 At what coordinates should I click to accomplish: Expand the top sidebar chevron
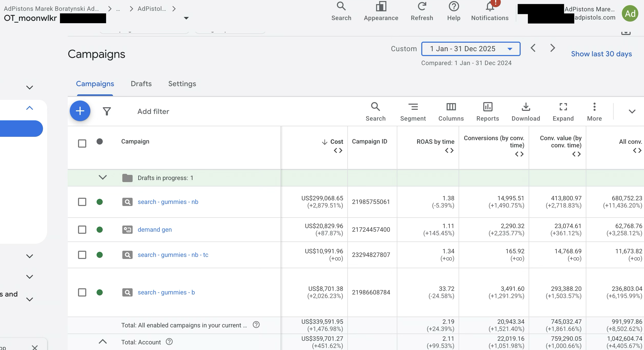[30, 87]
